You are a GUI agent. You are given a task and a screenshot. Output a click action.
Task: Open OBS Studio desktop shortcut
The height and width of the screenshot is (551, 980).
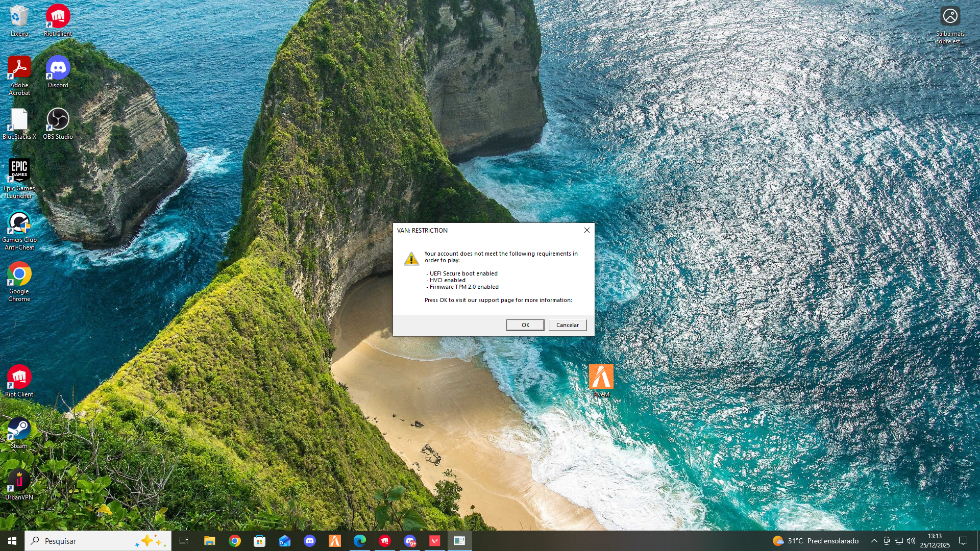tap(58, 120)
